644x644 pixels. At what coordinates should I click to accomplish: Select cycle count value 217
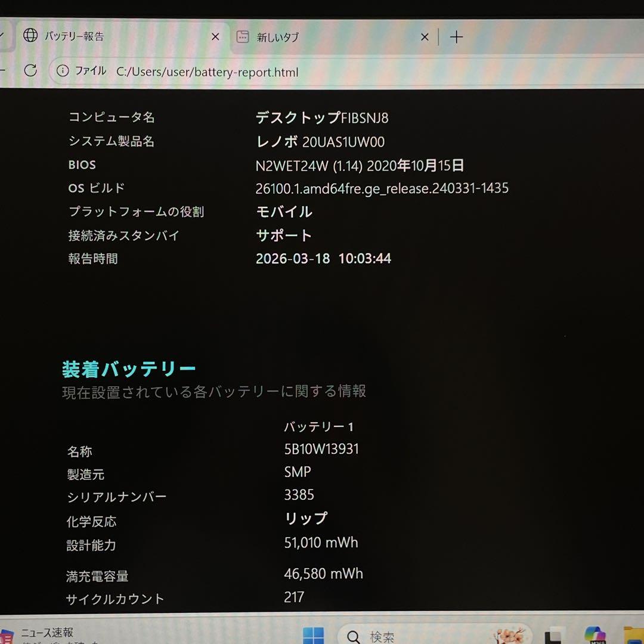294,597
